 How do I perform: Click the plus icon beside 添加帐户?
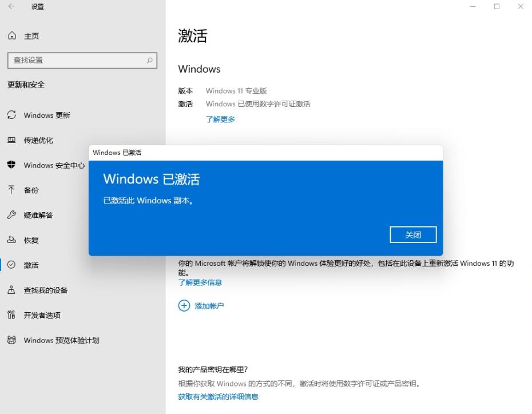(x=184, y=305)
